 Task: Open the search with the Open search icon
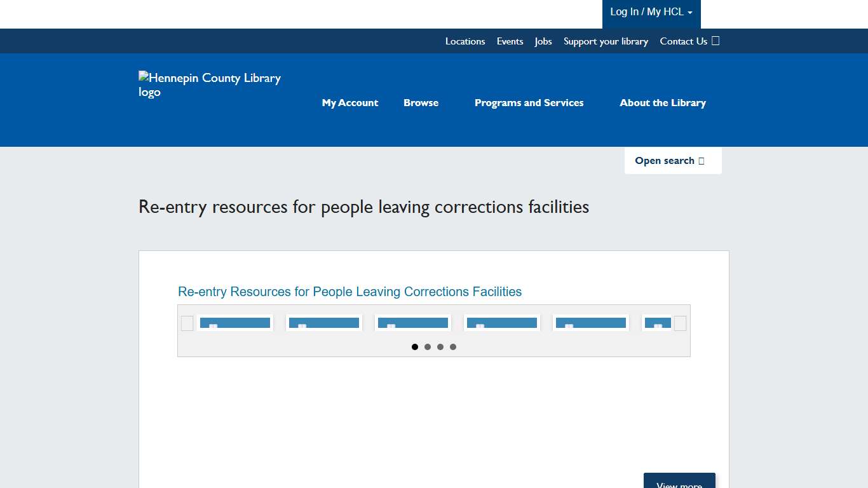coord(672,160)
